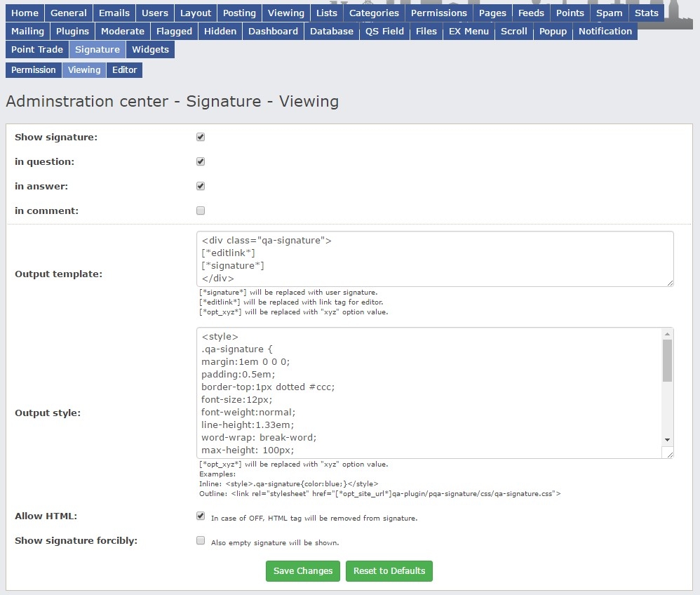The image size is (700, 595).
Task: Click inside the Output style text area
Action: pos(428,393)
